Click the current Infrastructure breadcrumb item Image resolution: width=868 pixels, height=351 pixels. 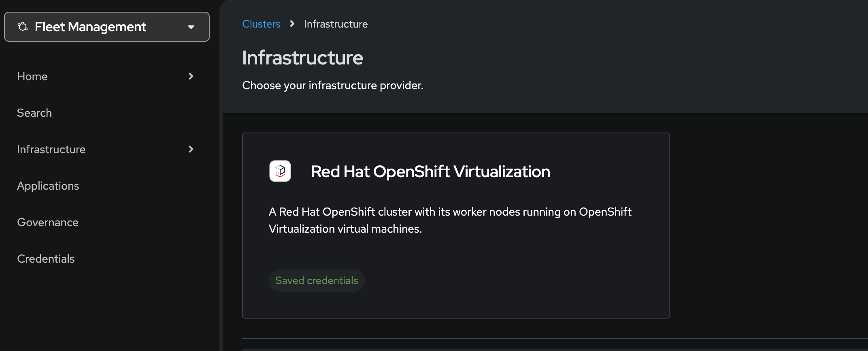tap(336, 24)
